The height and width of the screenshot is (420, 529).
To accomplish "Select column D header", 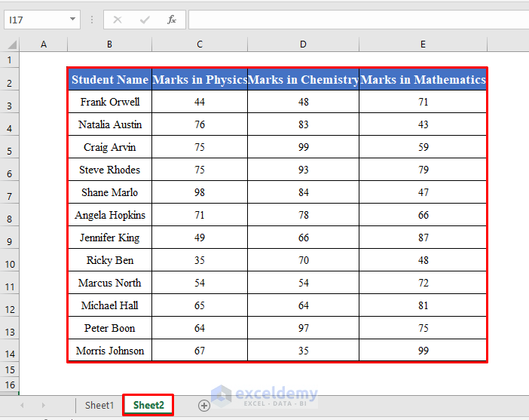I will [x=303, y=44].
